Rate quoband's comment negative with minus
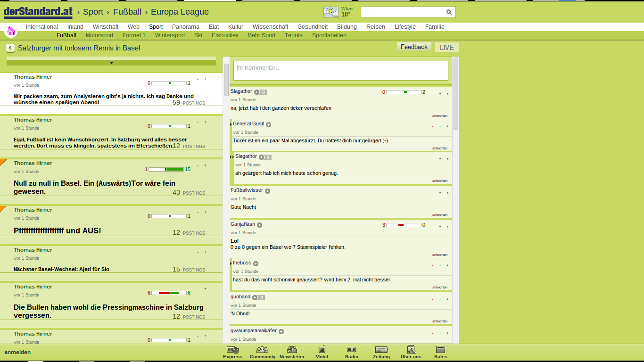Viewport: 644px width, 362px height. pos(433,299)
